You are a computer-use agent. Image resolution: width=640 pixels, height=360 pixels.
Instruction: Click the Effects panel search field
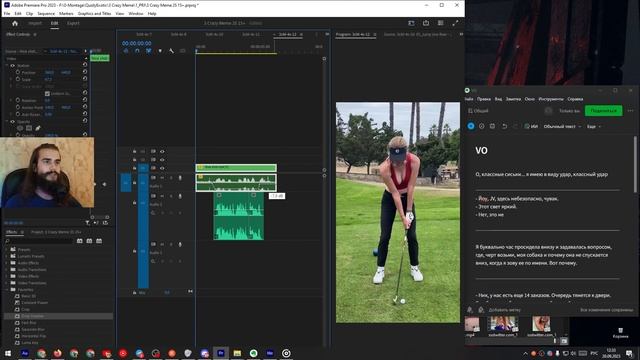pyautogui.click(x=39, y=241)
